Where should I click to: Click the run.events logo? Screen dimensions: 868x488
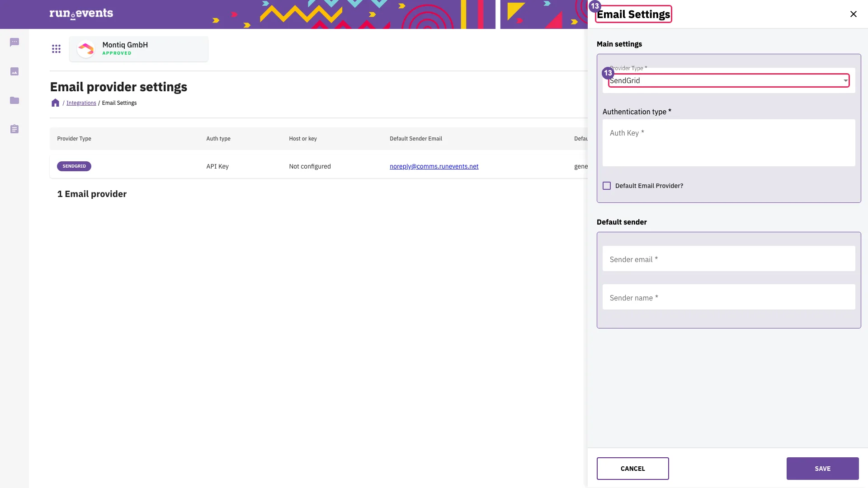tap(81, 14)
